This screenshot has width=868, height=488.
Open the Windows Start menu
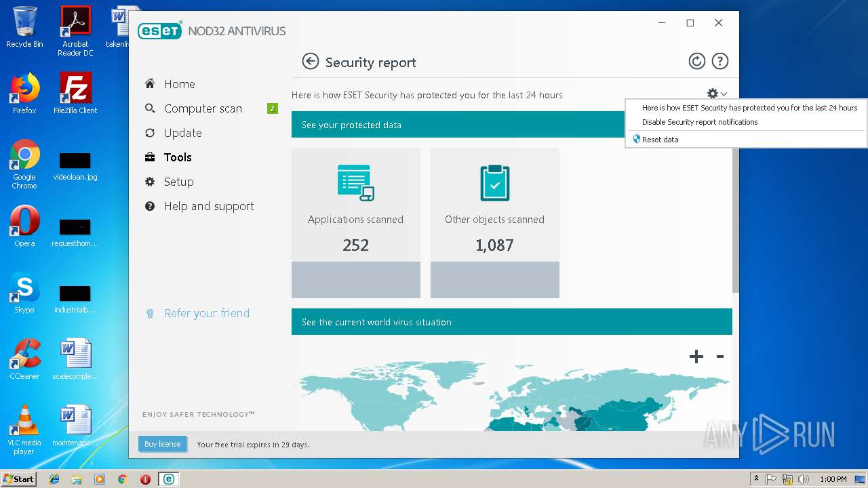18,479
